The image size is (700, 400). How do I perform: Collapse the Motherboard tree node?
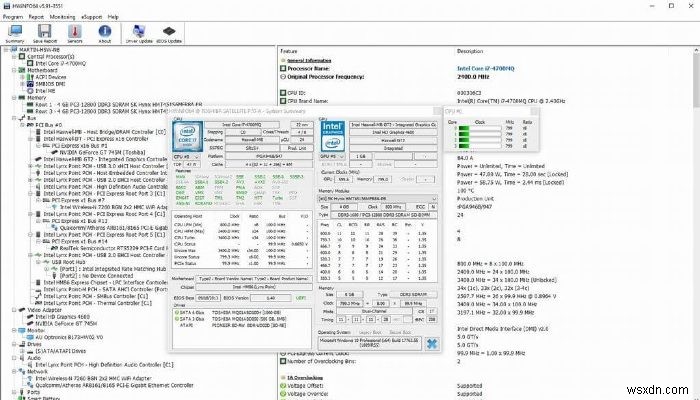point(14,70)
